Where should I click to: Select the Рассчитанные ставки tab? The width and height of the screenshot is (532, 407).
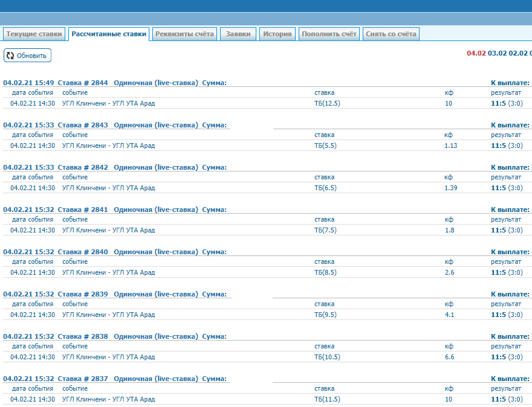click(109, 34)
